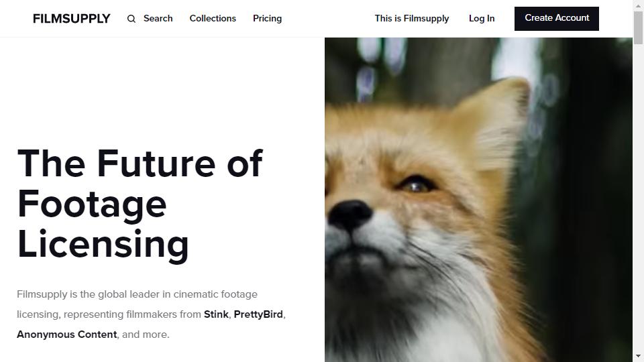Click the fox hero video image
This screenshot has width=644, height=362.
tap(478, 200)
